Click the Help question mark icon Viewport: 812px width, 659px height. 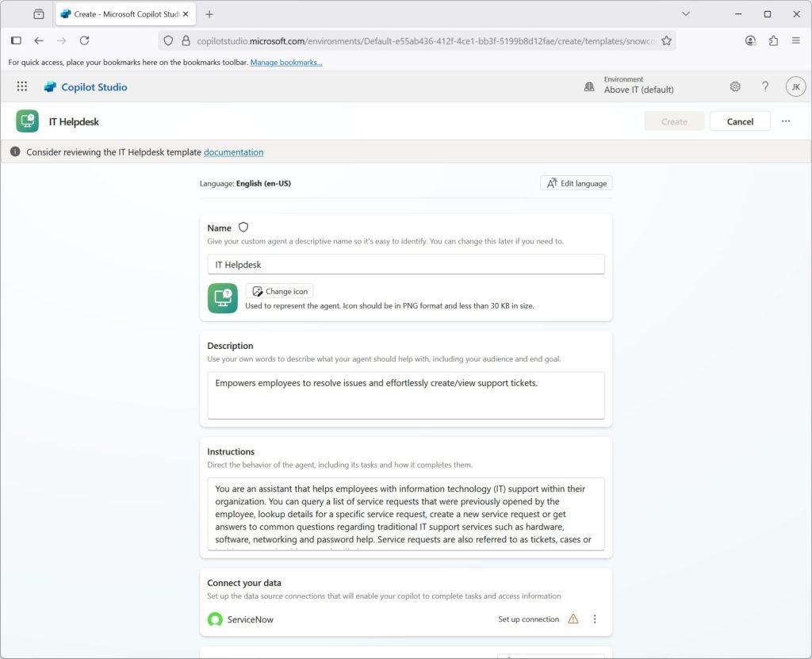[x=765, y=87]
